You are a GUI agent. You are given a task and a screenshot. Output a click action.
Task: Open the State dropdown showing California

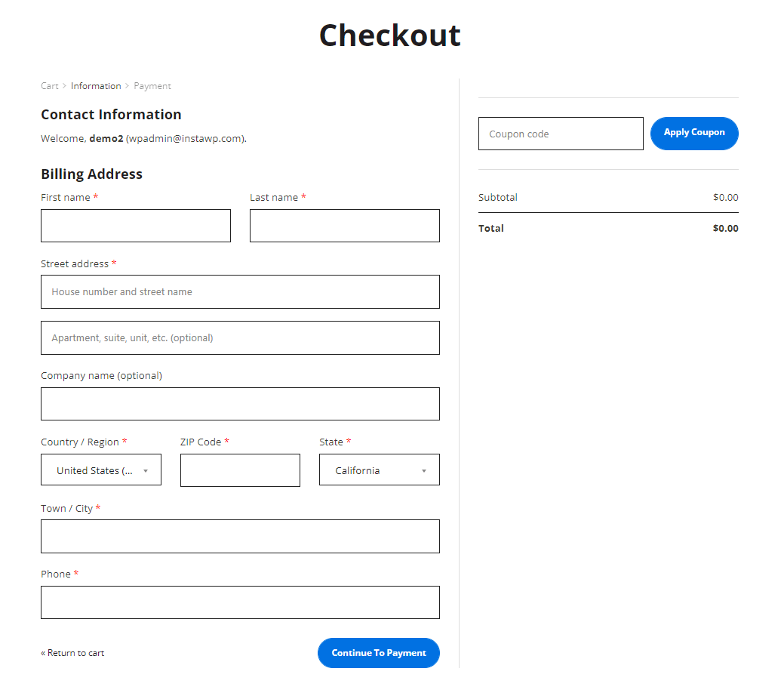click(x=380, y=470)
